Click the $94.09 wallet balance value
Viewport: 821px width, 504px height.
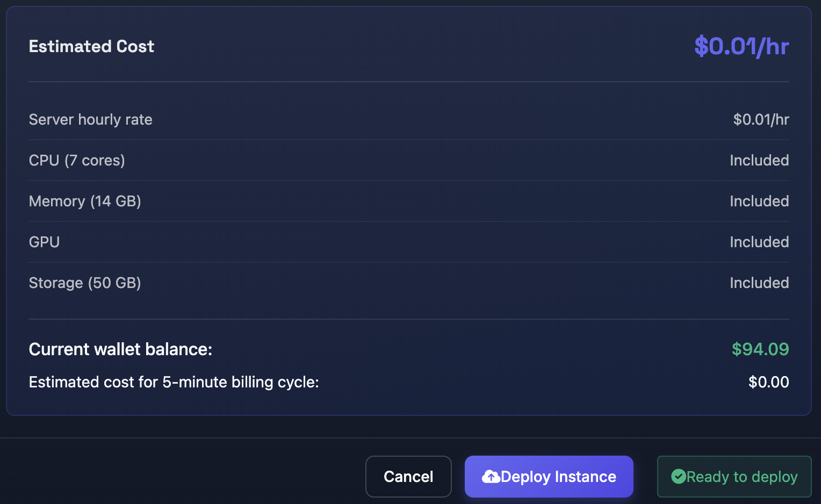761,349
